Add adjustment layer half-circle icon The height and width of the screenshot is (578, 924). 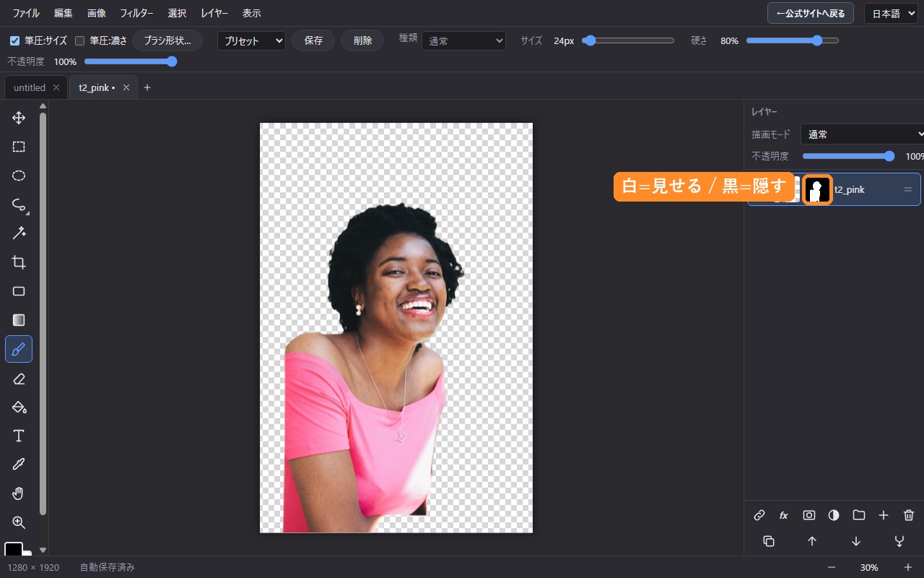834,515
